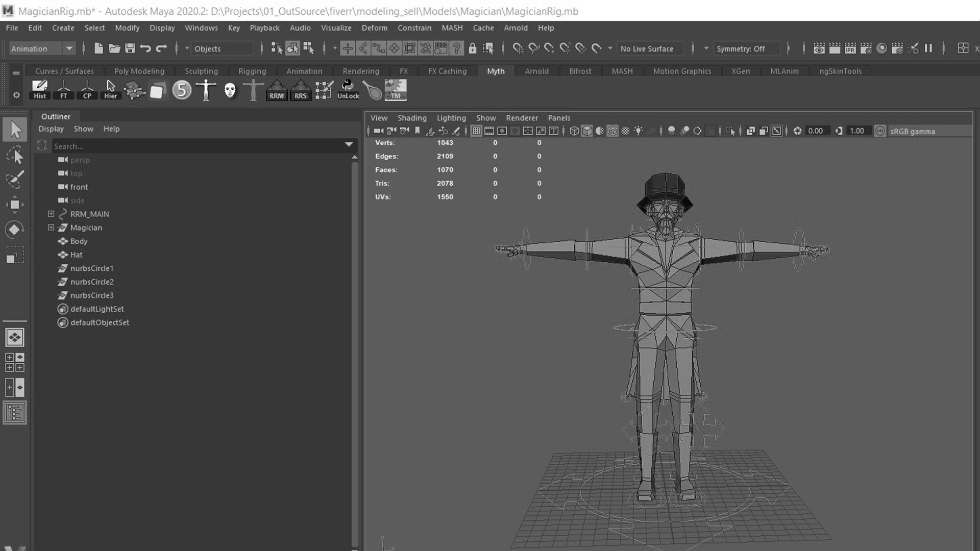
Task: Click the RRM shelf icon
Action: coord(277,90)
